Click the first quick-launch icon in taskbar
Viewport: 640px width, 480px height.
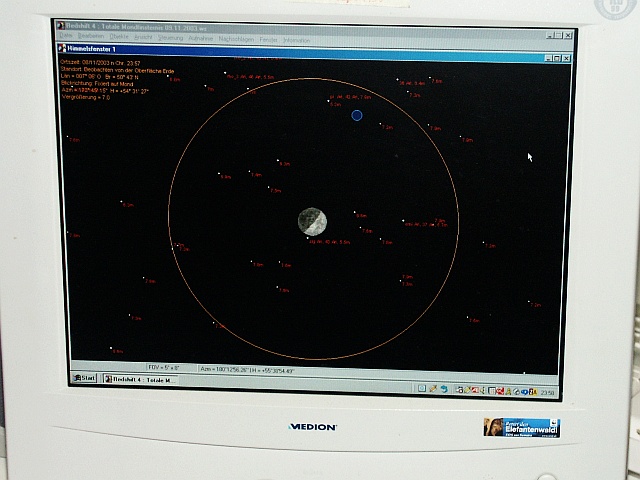coord(422,388)
